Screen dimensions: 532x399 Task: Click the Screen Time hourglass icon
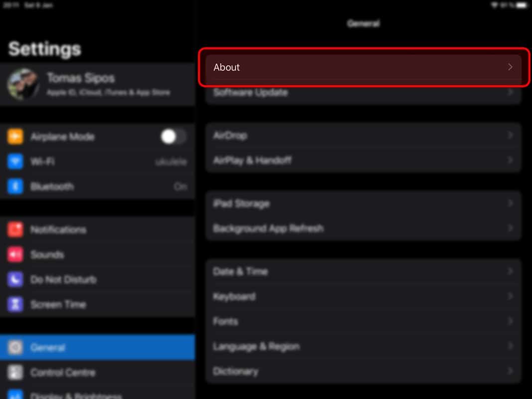point(15,304)
